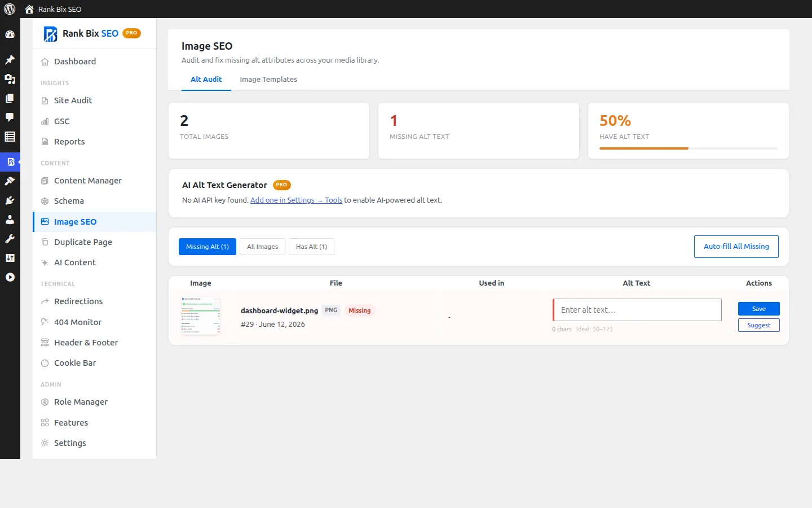Screen dimensions: 812x508
Task: Click the dashboard-widget.png thumbnail
Action: pos(201,316)
